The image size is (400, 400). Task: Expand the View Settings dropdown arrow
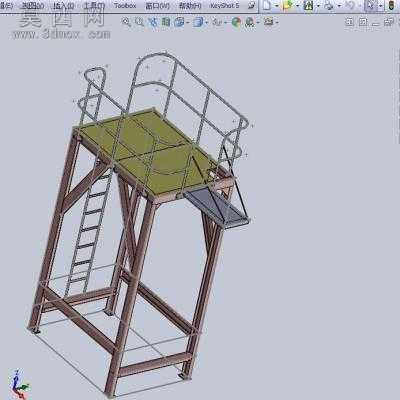(x=277, y=23)
